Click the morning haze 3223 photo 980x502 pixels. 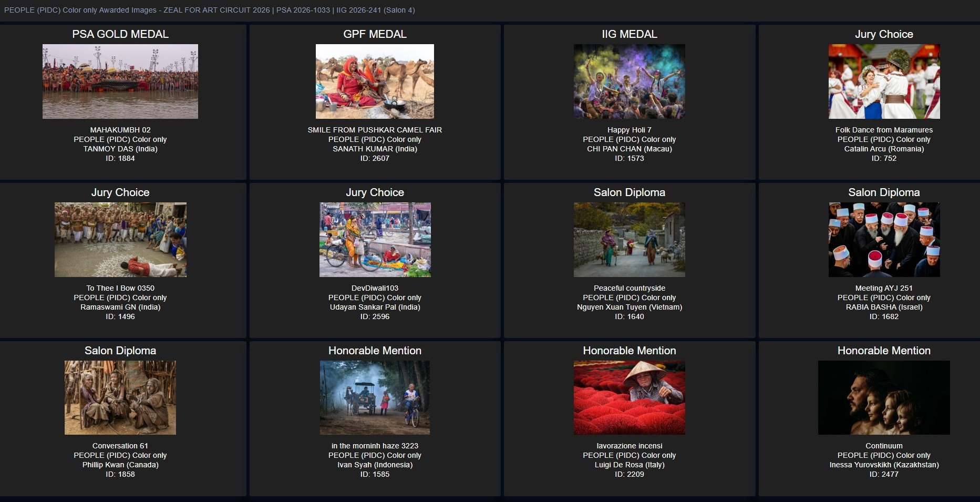tap(375, 398)
